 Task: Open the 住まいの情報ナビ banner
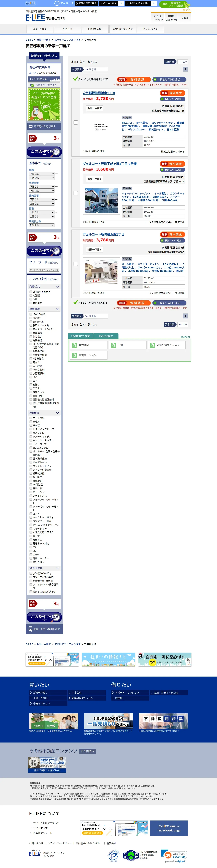point(108,659)
